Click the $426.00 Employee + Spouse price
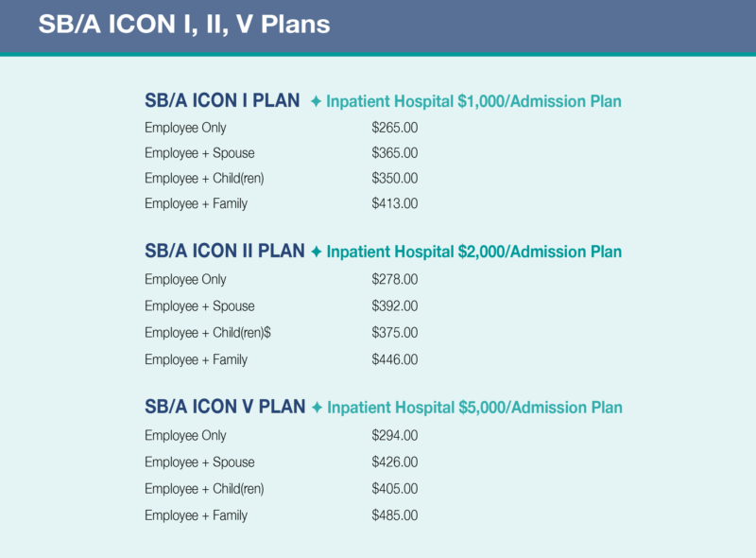The height and width of the screenshot is (558, 756). point(395,462)
